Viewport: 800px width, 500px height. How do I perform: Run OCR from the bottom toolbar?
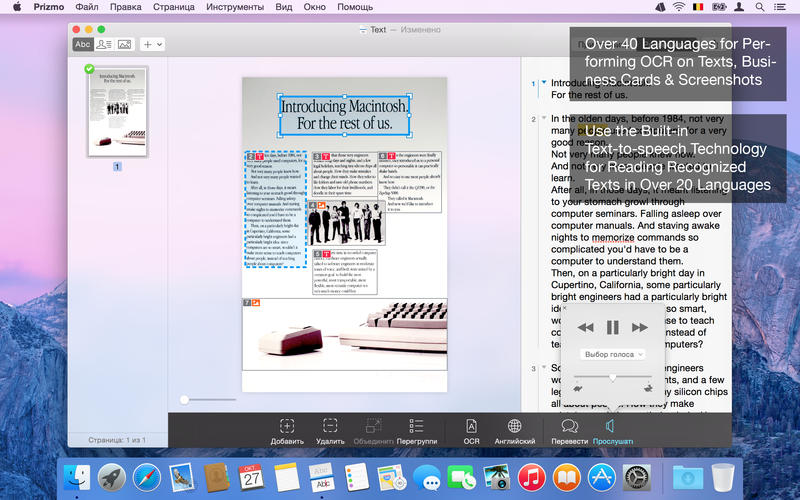click(471, 430)
